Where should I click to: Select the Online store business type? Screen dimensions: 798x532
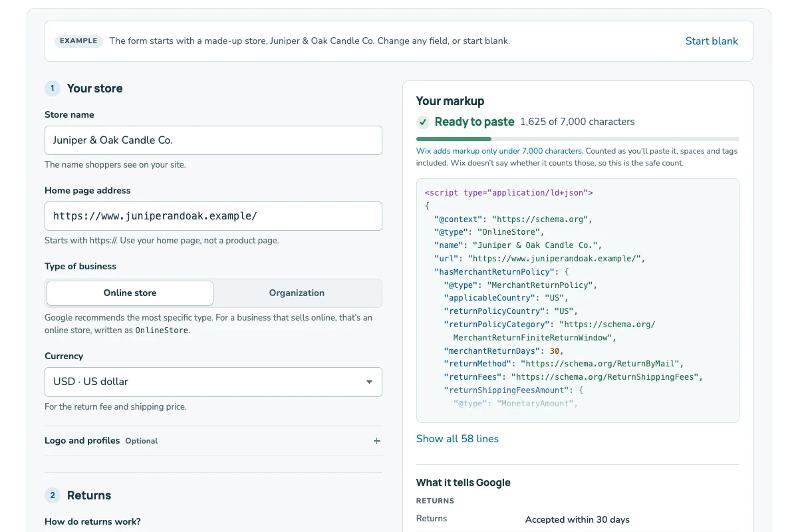coord(130,293)
